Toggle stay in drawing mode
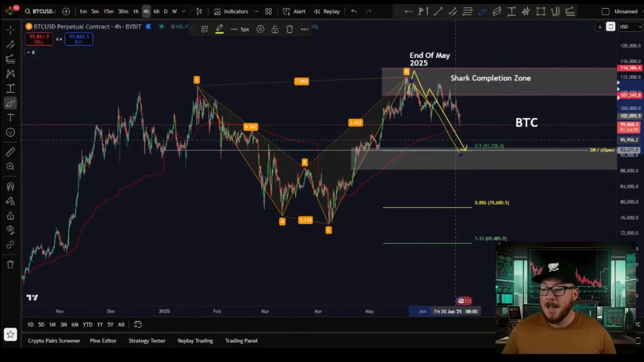644x362 pixels. click(10, 201)
